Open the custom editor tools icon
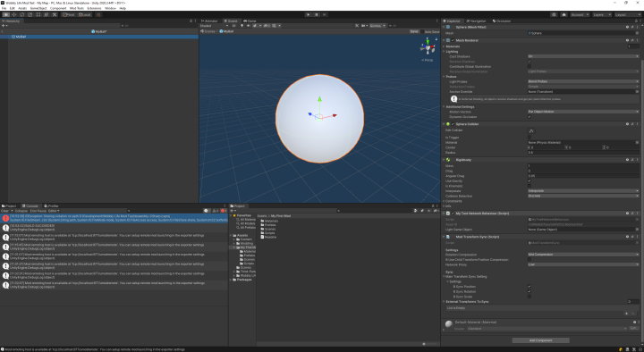Viewport: 644px width, 352px height. 55,14
